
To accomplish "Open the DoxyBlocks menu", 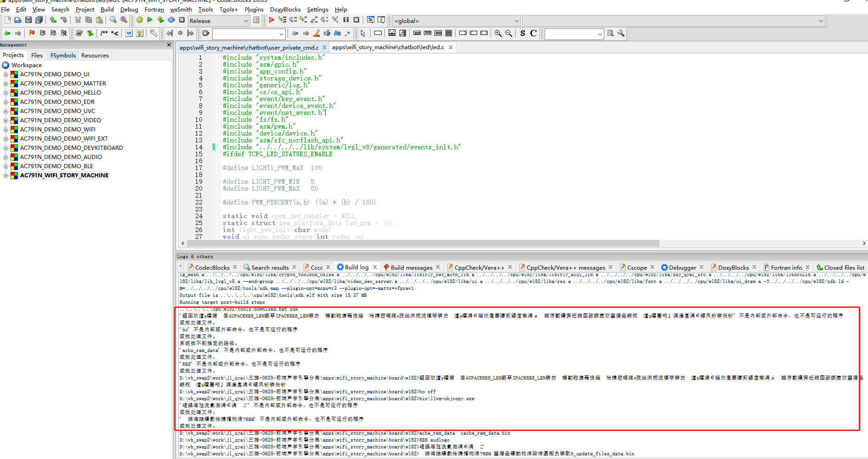I will (285, 9).
